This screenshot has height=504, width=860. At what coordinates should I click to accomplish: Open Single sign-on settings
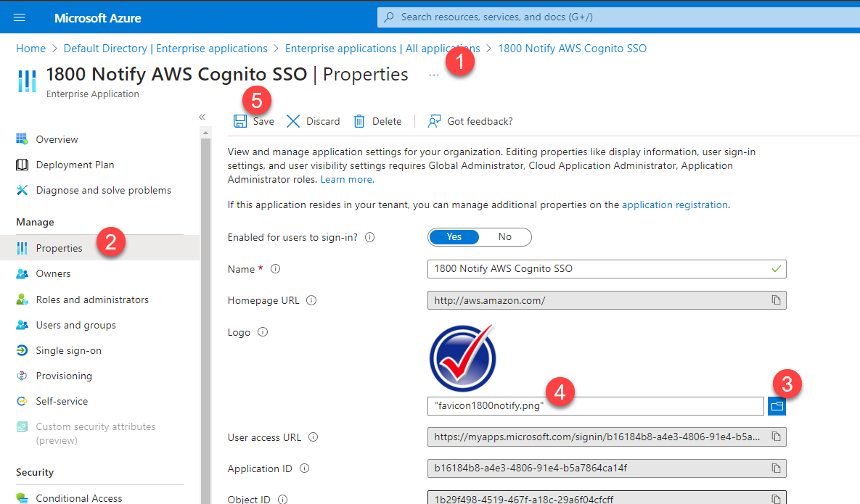[x=68, y=350]
